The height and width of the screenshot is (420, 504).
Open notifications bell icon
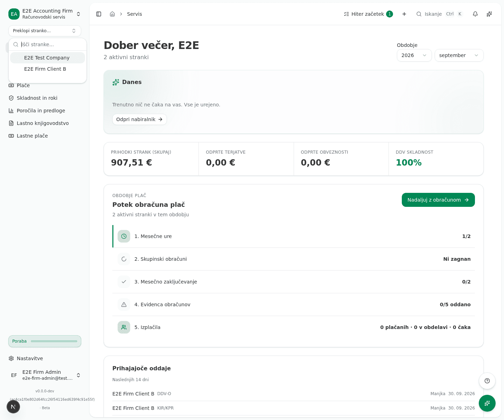[475, 14]
